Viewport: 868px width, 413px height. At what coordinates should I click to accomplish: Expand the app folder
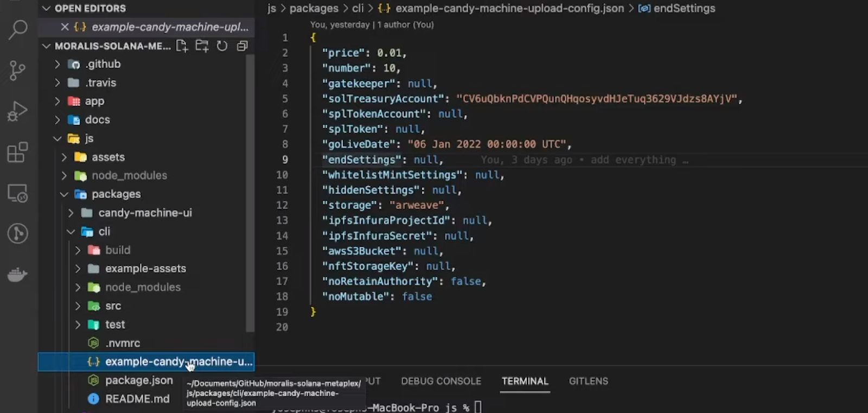click(58, 101)
